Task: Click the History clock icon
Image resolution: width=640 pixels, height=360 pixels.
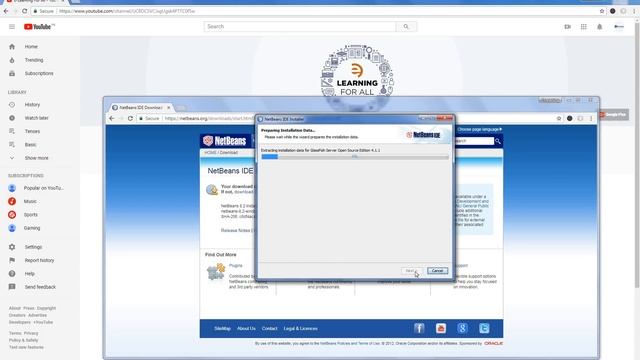Action: pyautogui.click(x=12, y=105)
